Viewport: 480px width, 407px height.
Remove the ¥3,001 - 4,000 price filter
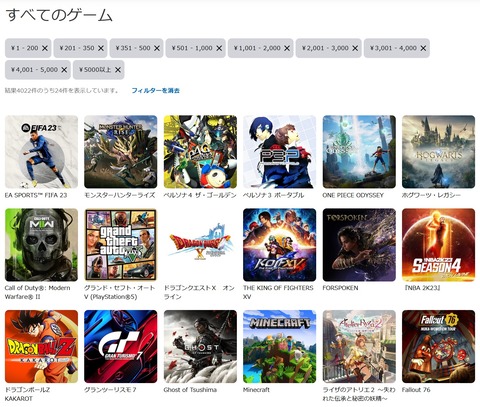click(x=423, y=48)
